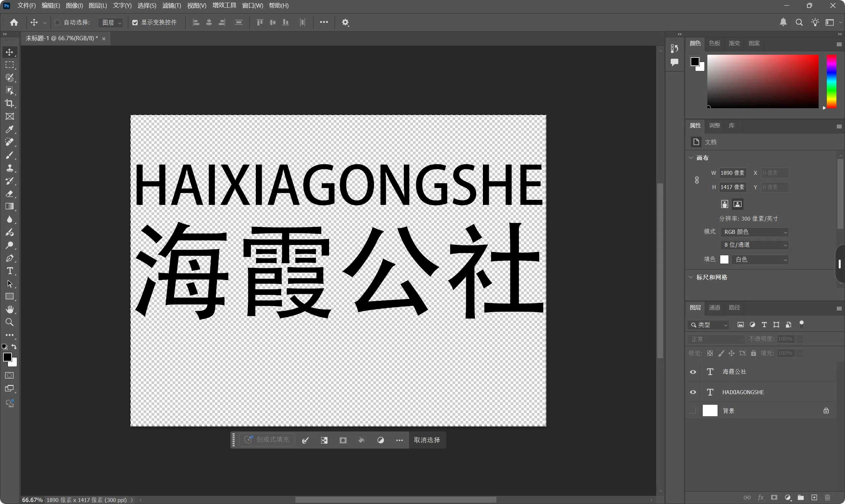Select the Rectangular Marquee tool
Screen dimensions: 845x504
pos(10,65)
